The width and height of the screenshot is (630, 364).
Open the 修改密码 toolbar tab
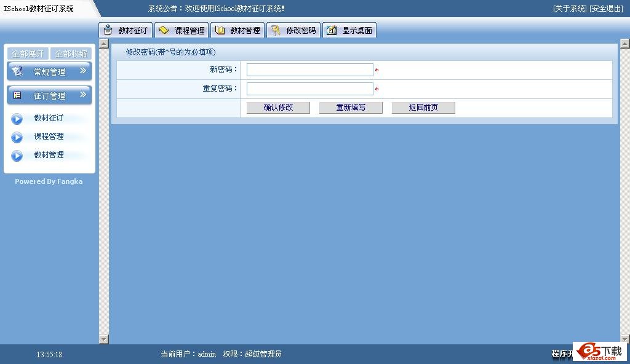[293, 30]
